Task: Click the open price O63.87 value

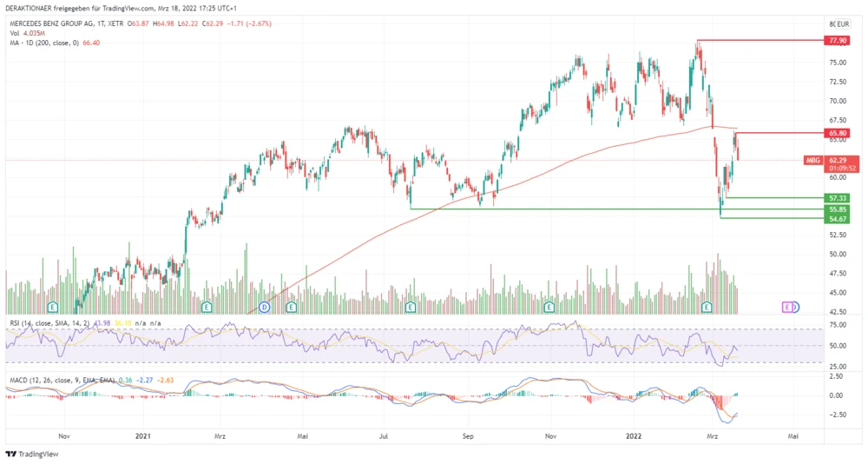Action: (138, 23)
